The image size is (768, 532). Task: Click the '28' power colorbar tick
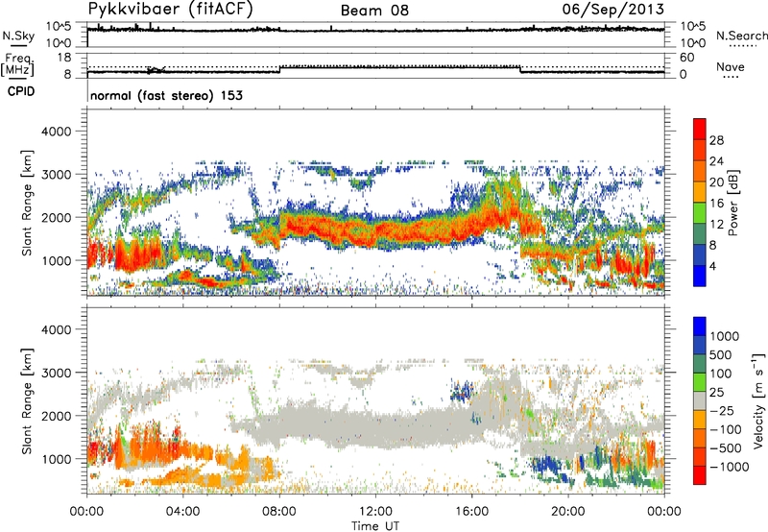coord(716,140)
